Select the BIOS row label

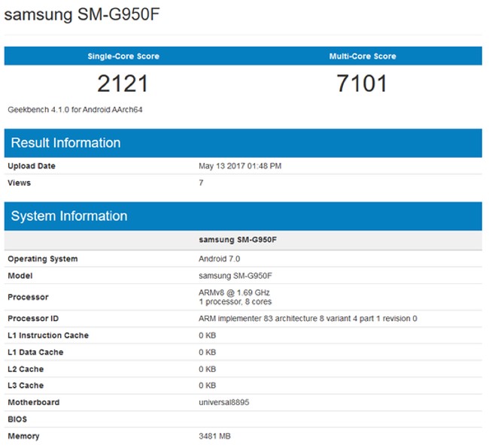[x=18, y=419]
